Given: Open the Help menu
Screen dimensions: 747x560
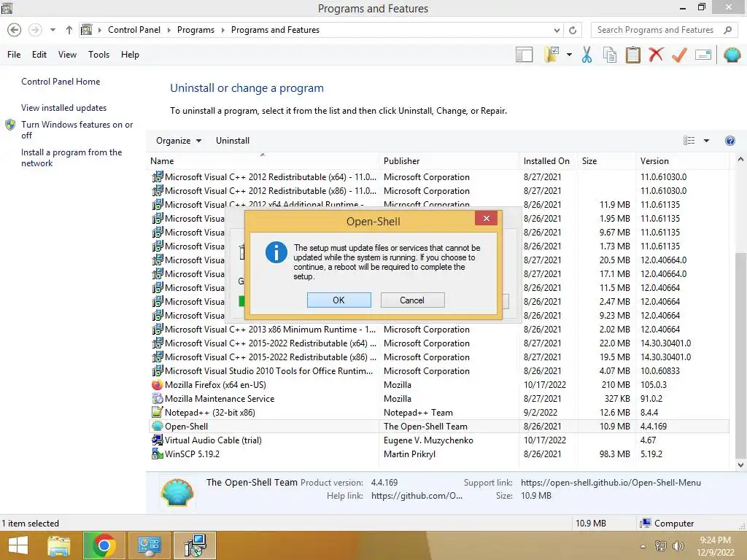Looking at the screenshot, I should click(x=130, y=55).
